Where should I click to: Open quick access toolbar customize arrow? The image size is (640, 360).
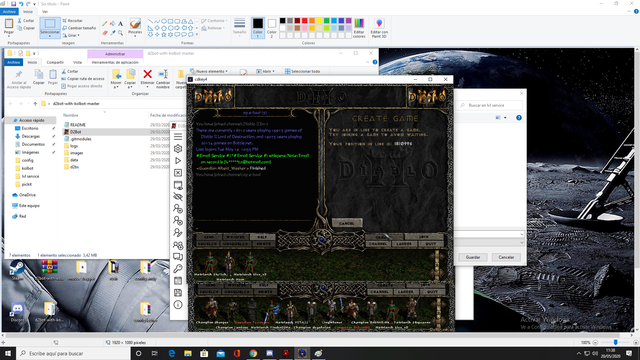35,4
